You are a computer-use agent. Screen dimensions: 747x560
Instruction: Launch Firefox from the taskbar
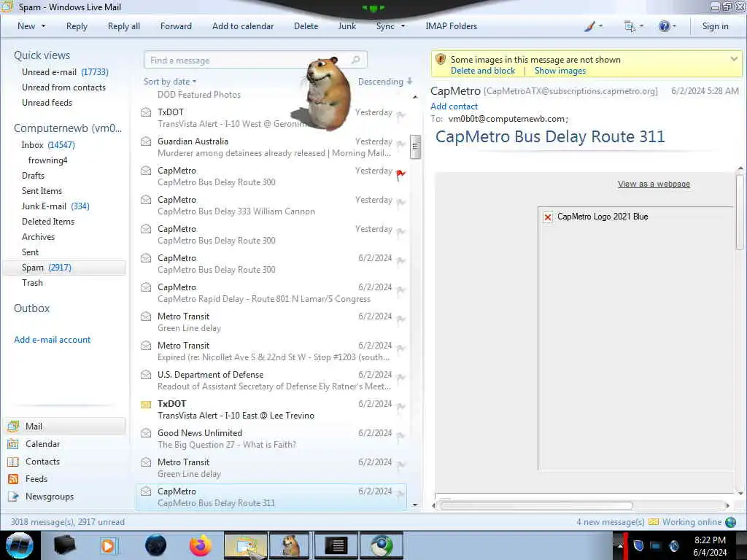[201, 545]
